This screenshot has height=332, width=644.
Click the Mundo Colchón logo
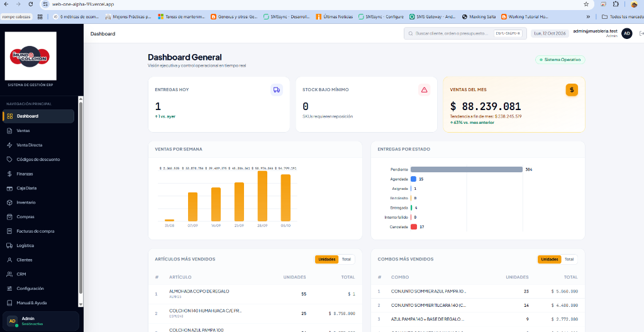pyautogui.click(x=30, y=56)
